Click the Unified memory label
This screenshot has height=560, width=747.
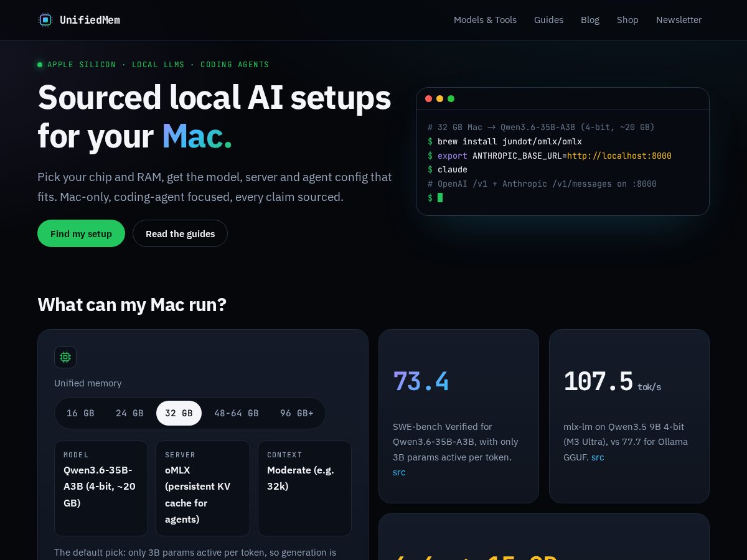click(x=88, y=383)
